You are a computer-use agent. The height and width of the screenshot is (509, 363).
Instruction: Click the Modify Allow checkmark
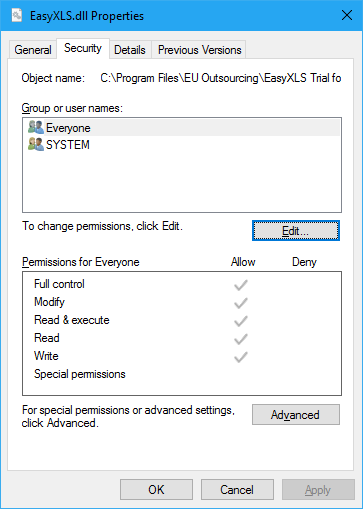tap(240, 303)
